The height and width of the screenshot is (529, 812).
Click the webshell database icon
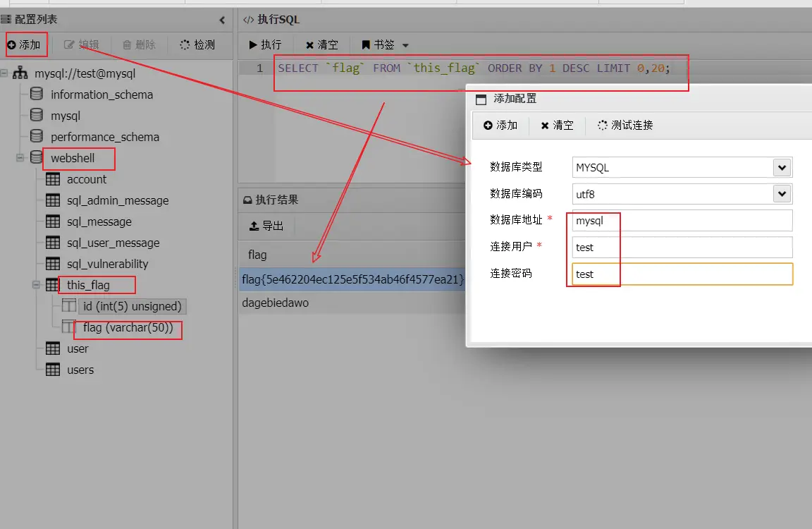[x=36, y=157]
